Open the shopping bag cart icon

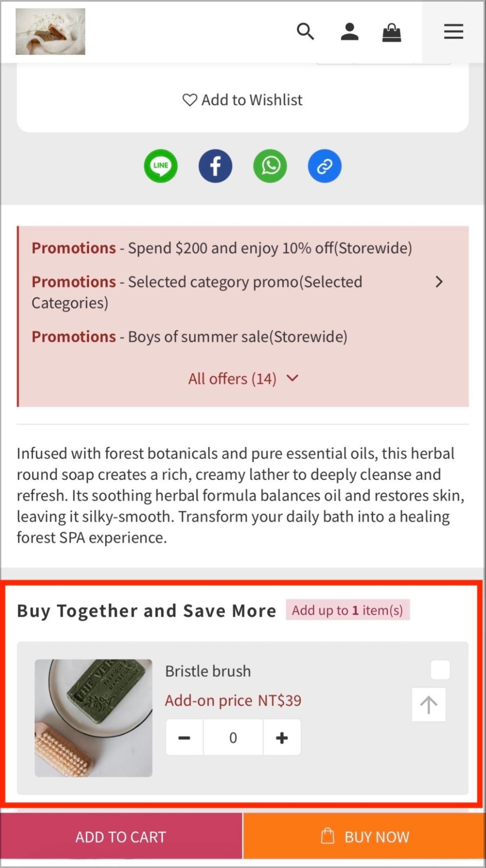(x=391, y=32)
